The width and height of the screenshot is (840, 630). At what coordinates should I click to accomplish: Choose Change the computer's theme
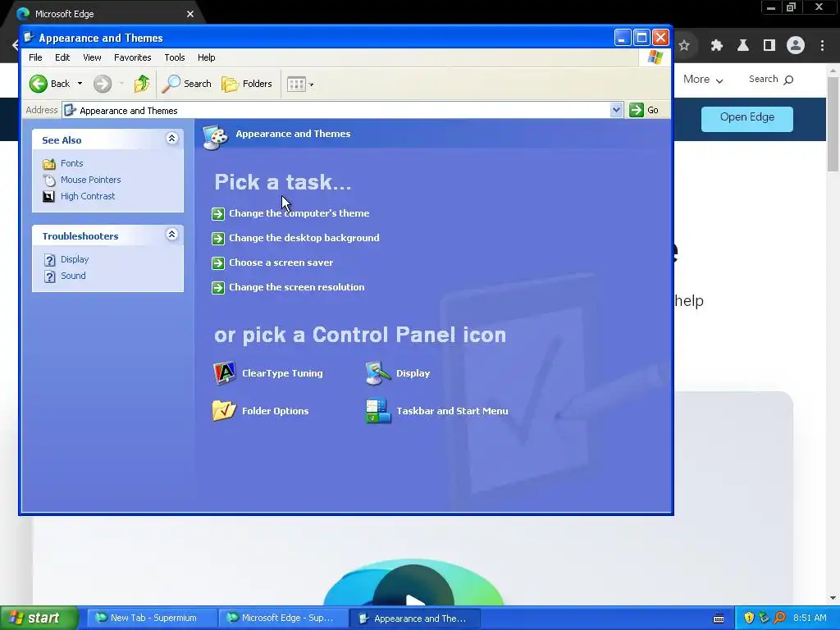[x=299, y=213]
